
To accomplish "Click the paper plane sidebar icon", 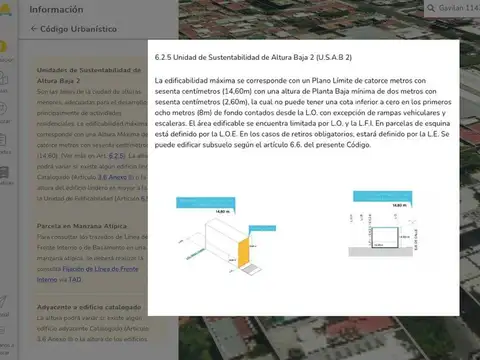I will click(x=3, y=302).
